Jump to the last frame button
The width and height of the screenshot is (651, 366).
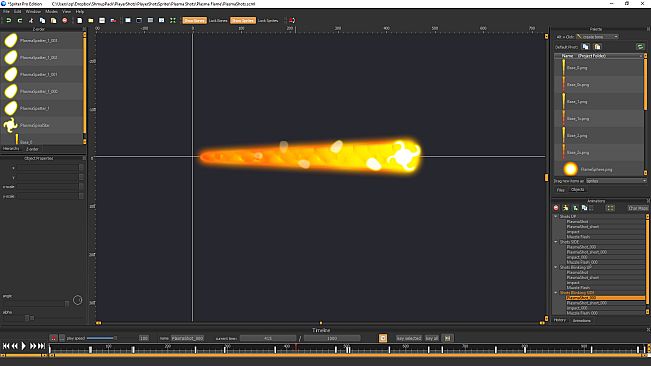click(x=42, y=346)
